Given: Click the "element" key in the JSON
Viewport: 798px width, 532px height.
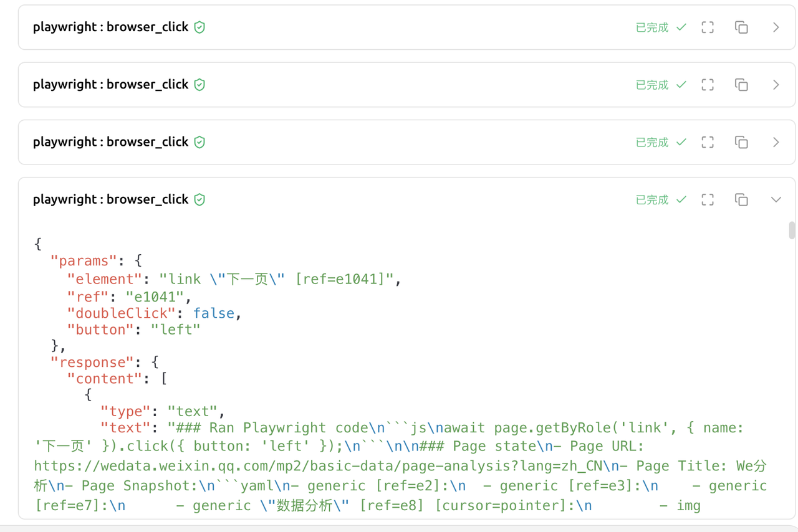Looking at the screenshot, I should tap(105, 279).
